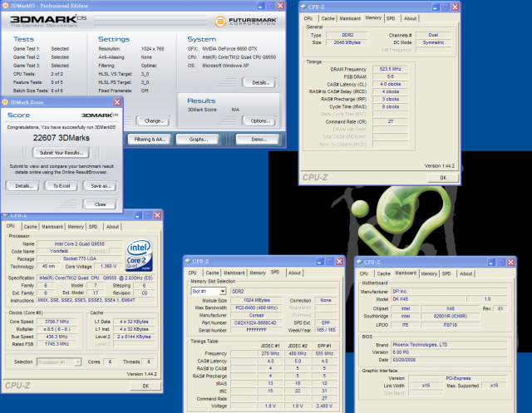
Task: Click Southbridge 82801IR (ICH9R) field
Action: coord(451,317)
